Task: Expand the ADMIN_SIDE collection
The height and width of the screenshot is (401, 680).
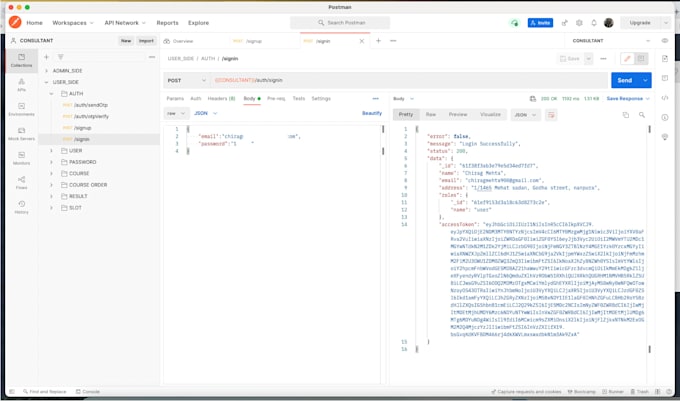Action: 46,71
